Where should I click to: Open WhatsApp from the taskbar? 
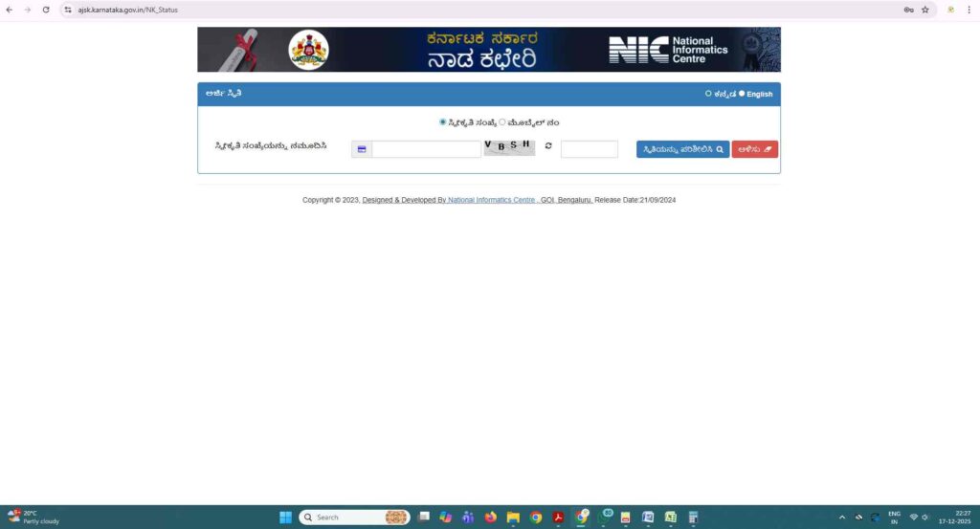605,517
